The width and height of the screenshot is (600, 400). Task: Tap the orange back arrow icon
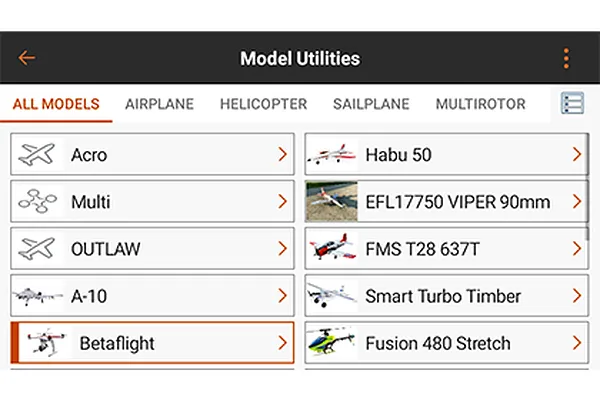click(x=26, y=58)
